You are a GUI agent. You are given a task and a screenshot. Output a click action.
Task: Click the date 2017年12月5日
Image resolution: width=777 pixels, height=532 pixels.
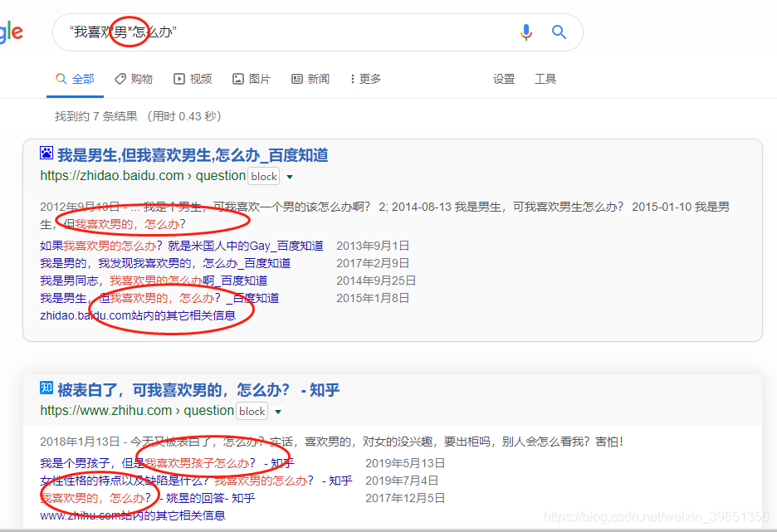405,498
